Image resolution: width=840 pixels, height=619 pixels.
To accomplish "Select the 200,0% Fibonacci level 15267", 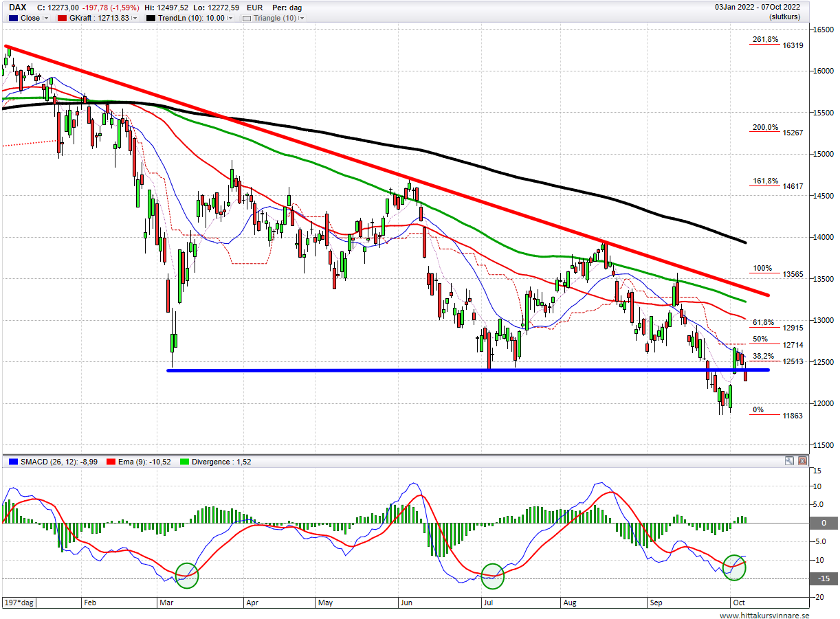I will tap(777, 130).
